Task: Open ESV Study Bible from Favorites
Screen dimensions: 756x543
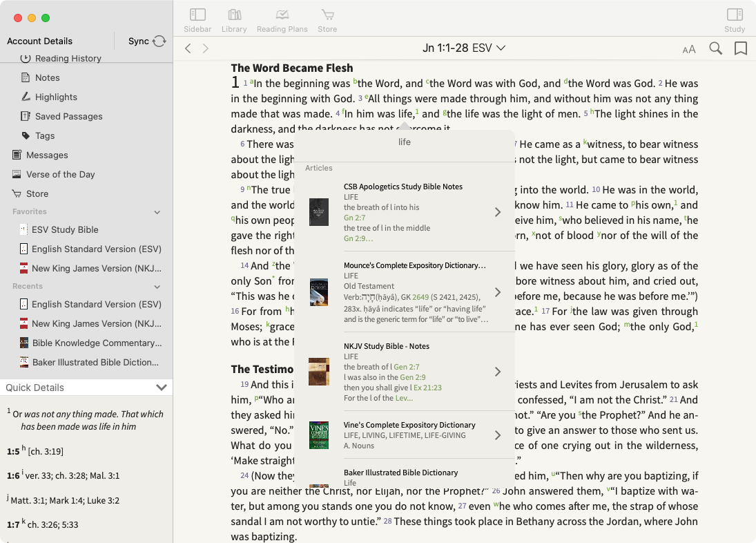Action: (x=65, y=229)
